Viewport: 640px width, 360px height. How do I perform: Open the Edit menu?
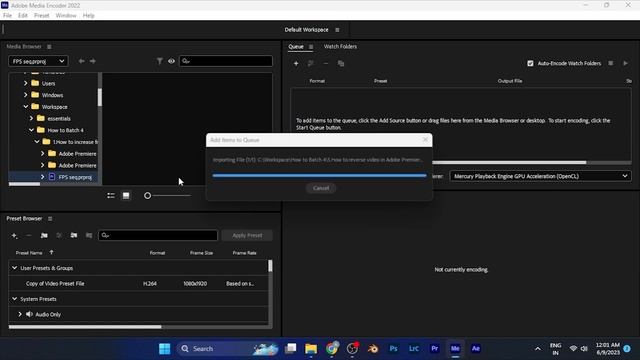point(23,16)
